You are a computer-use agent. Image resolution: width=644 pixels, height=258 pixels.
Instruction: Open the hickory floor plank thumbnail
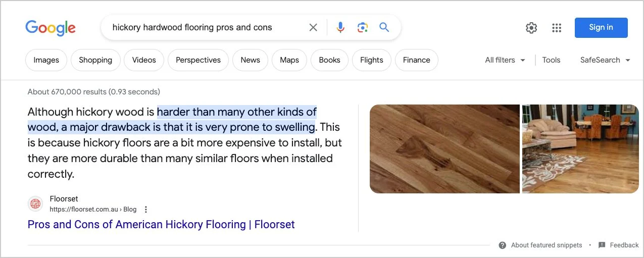pos(444,149)
